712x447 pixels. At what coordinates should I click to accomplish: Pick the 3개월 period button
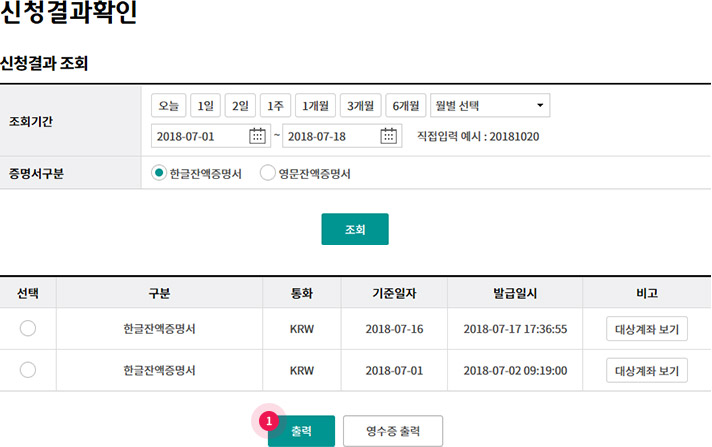(x=360, y=105)
